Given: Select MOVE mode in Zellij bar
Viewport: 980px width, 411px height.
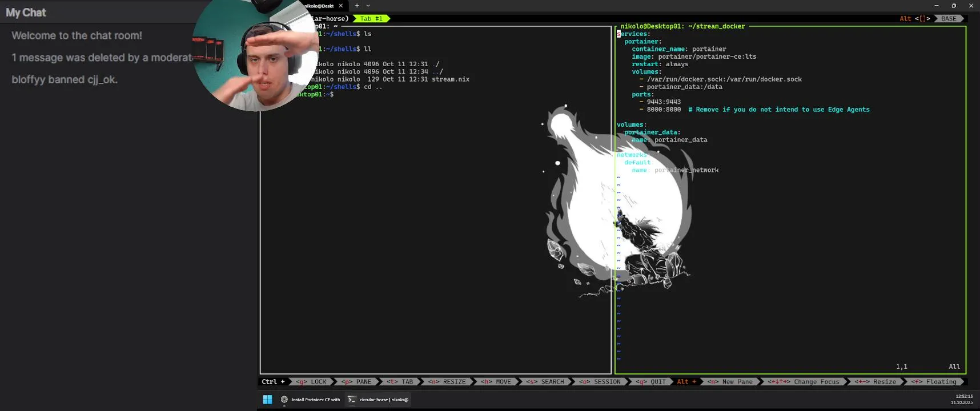Looking at the screenshot, I should [x=496, y=382].
